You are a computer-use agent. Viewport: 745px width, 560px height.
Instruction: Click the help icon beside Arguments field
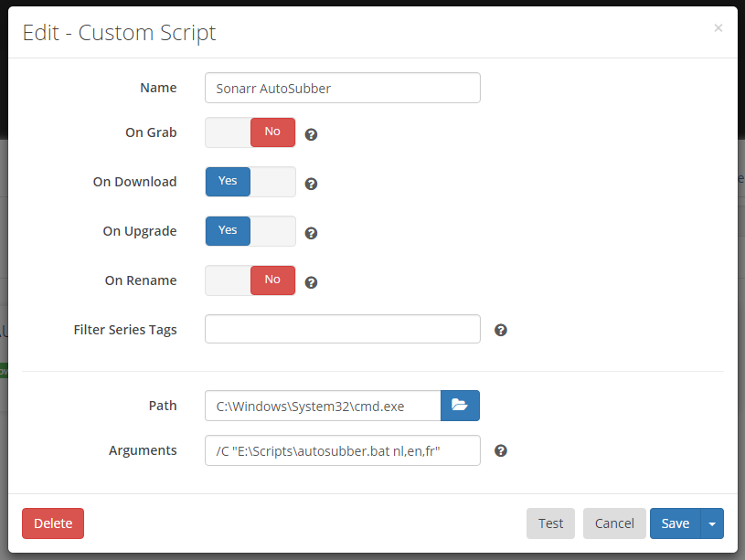pyautogui.click(x=500, y=450)
